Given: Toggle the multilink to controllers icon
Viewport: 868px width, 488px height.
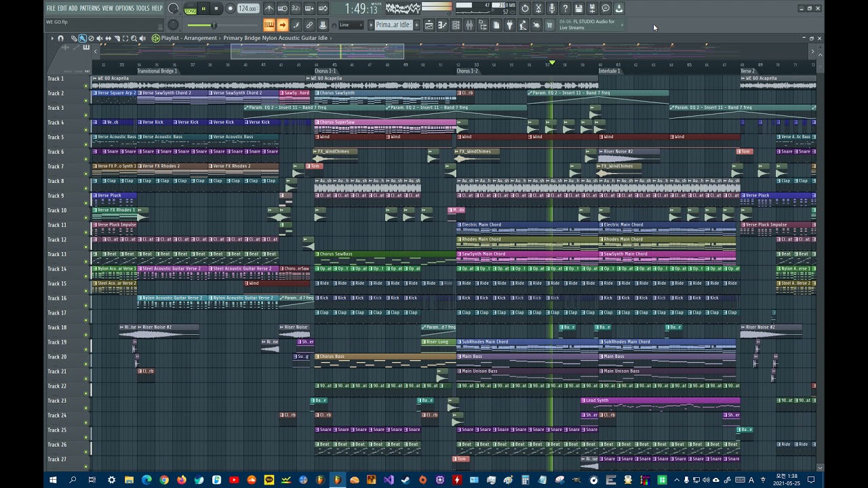Looking at the screenshot, I should point(322,25).
